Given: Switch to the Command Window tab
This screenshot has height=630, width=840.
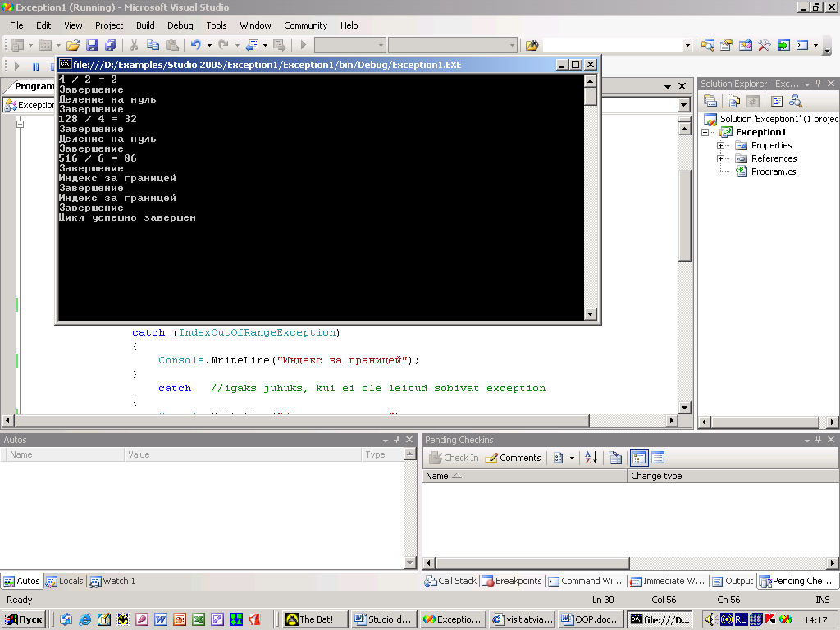Looking at the screenshot, I should (x=585, y=581).
